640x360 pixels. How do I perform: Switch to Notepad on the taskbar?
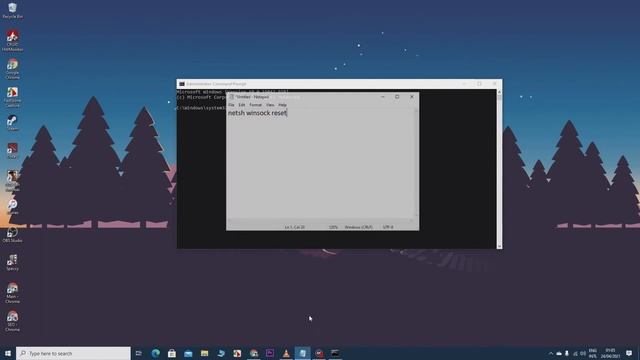tap(302, 353)
